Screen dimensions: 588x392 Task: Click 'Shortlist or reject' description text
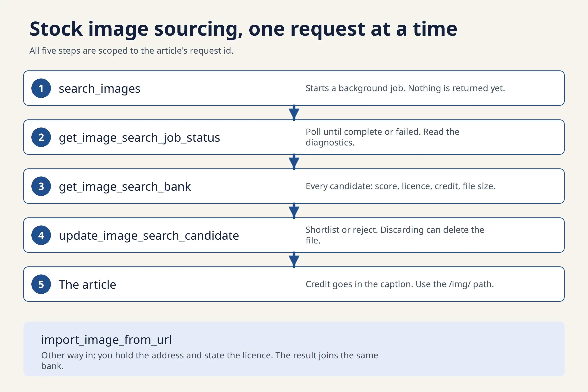395,235
